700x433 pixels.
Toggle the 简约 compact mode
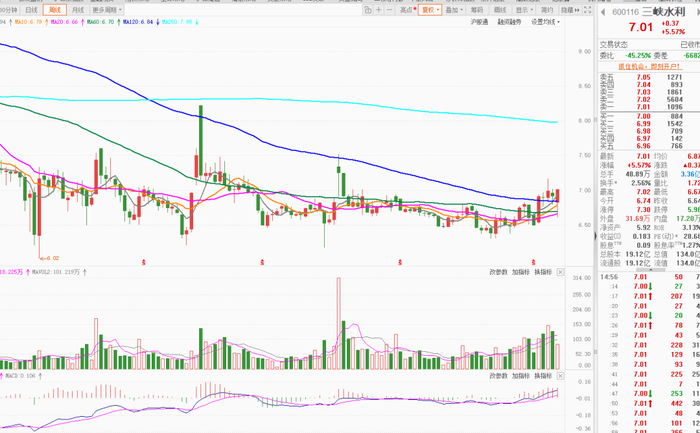click(x=547, y=10)
